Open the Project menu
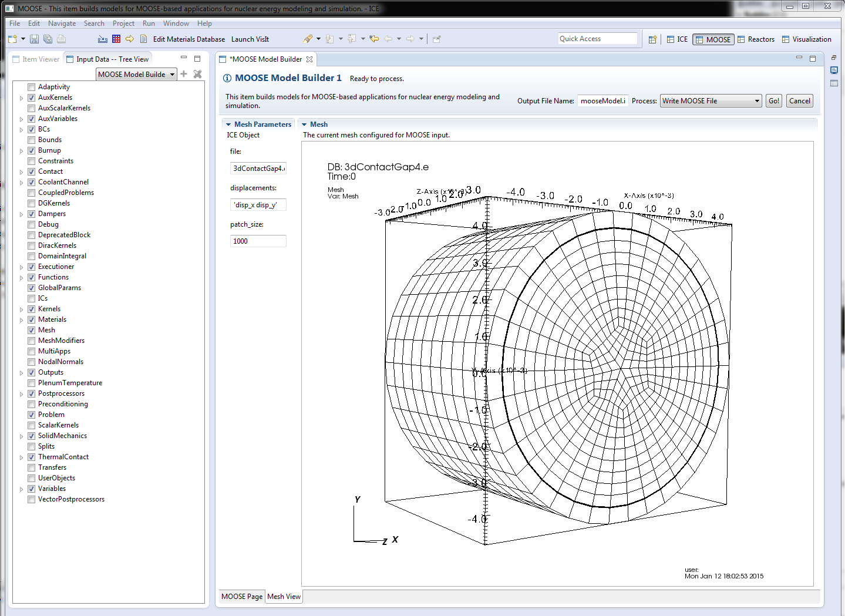The image size is (845, 616). 123,23
